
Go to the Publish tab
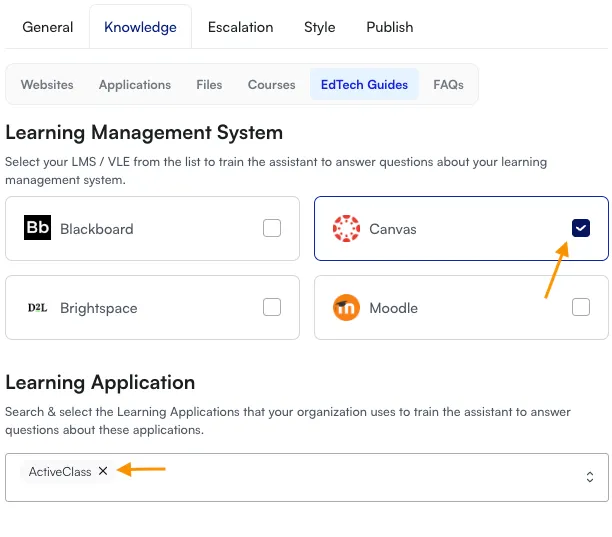coord(390,27)
